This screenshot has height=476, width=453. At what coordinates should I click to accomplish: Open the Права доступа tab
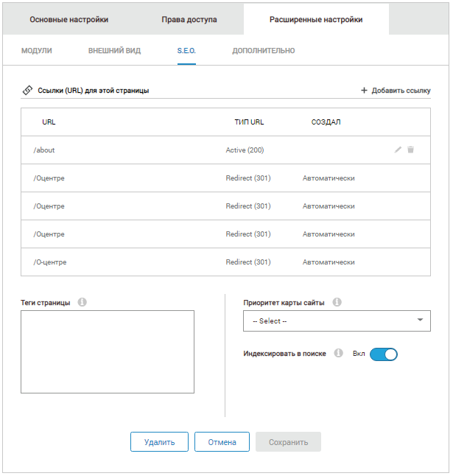189,19
